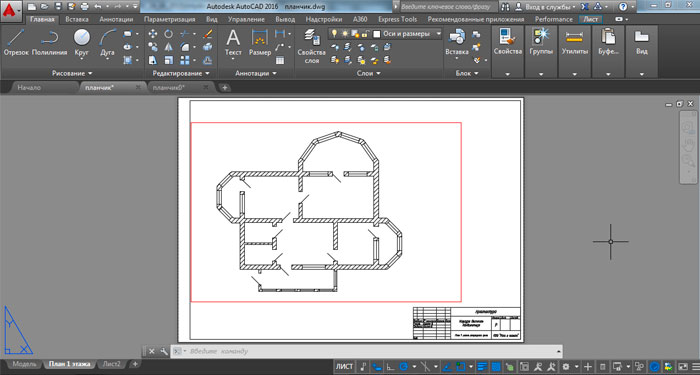Toggle layer on/off lightbulb icon

coord(334,33)
